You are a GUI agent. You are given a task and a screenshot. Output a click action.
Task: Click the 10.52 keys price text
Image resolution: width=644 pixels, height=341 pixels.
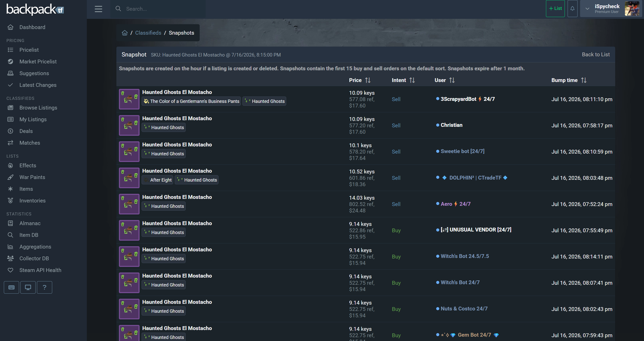tap(362, 172)
